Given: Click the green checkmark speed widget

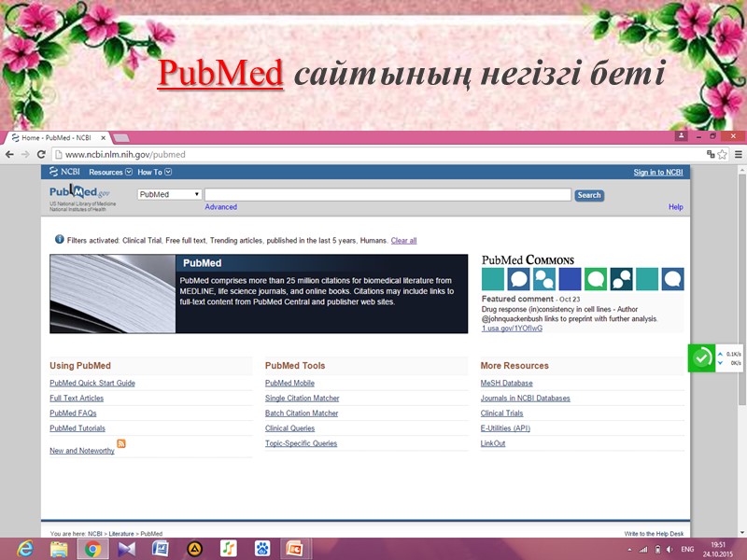Looking at the screenshot, I should [701, 358].
